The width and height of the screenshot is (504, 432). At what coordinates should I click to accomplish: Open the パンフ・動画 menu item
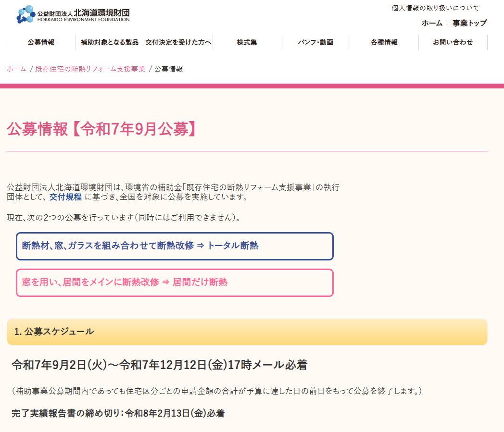click(x=315, y=42)
